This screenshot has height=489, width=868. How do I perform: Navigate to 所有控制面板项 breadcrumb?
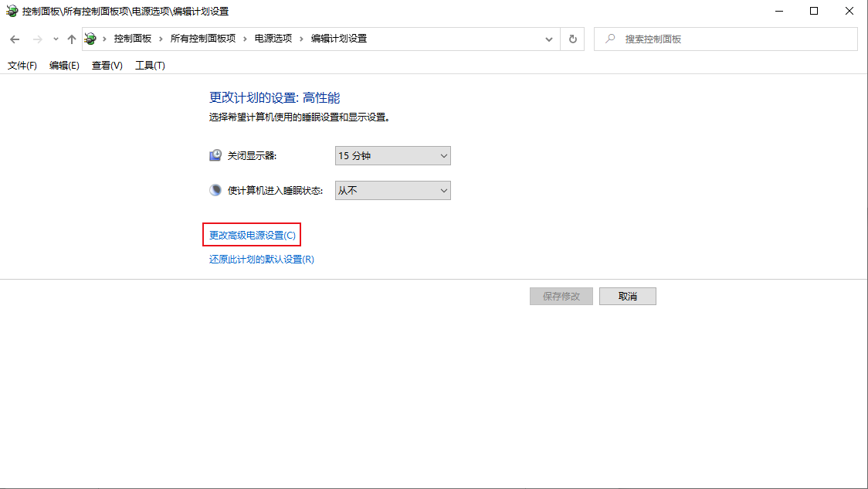[202, 38]
